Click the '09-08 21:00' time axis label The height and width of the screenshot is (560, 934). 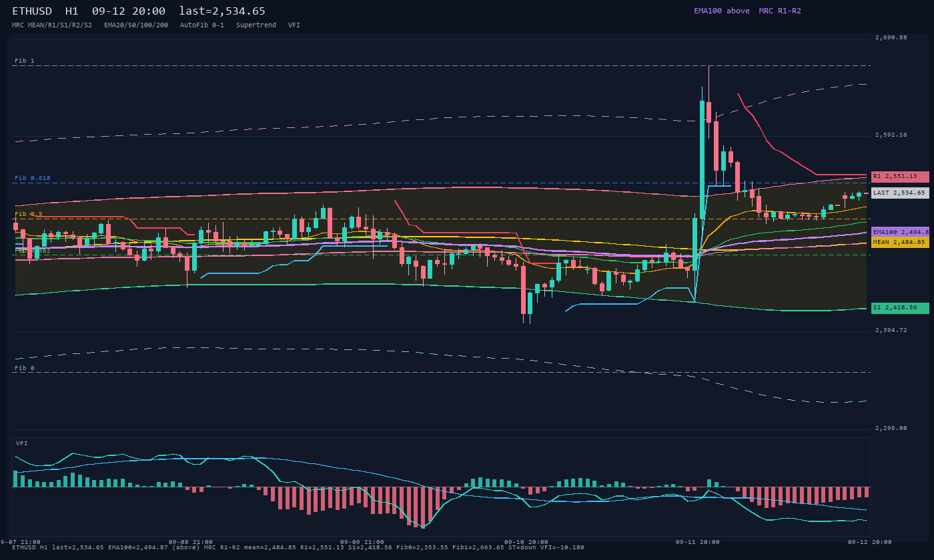pos(191,542)
